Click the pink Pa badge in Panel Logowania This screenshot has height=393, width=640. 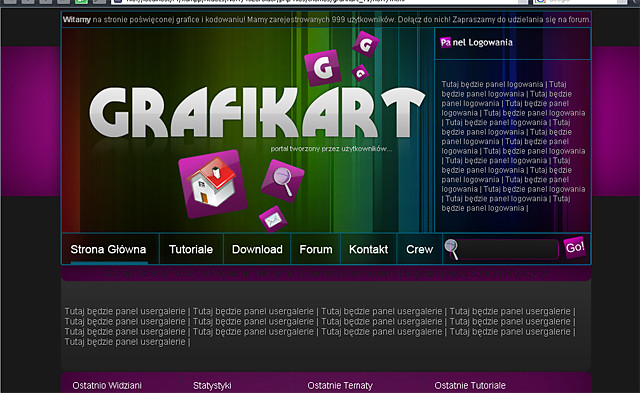pyautogui.click(x=445, y=42)
